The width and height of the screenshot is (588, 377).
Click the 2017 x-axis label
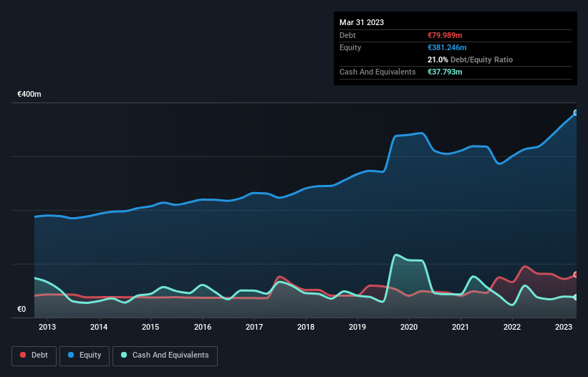coord(254,327)
